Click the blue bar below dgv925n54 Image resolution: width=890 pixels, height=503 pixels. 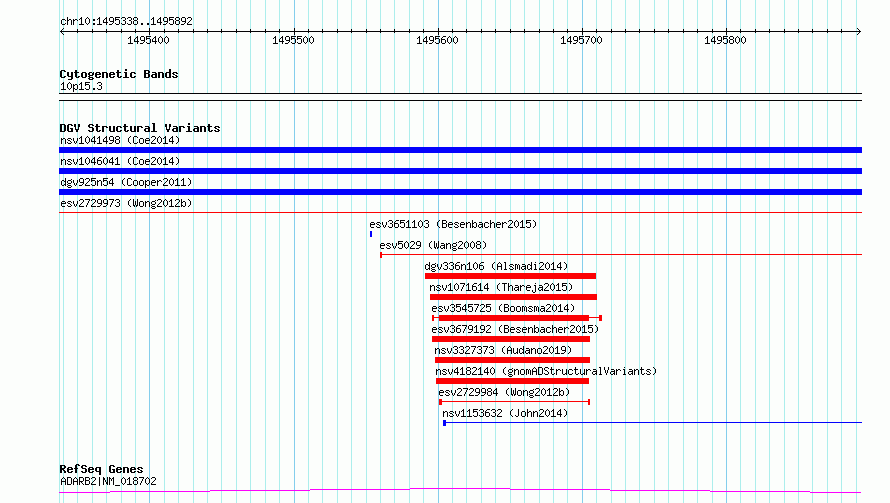tap(460, 192)
